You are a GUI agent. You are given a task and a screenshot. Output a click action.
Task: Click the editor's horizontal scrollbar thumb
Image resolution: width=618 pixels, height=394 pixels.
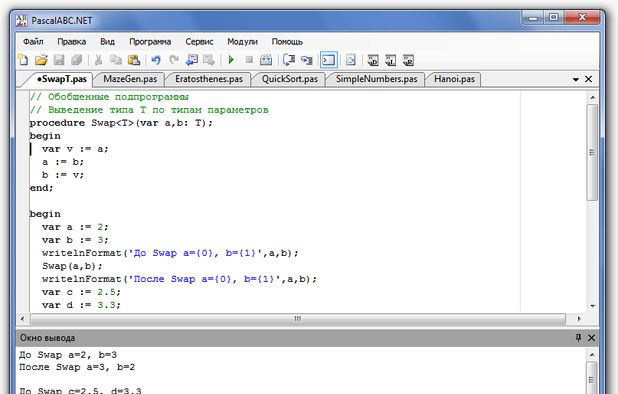(298, 318)
